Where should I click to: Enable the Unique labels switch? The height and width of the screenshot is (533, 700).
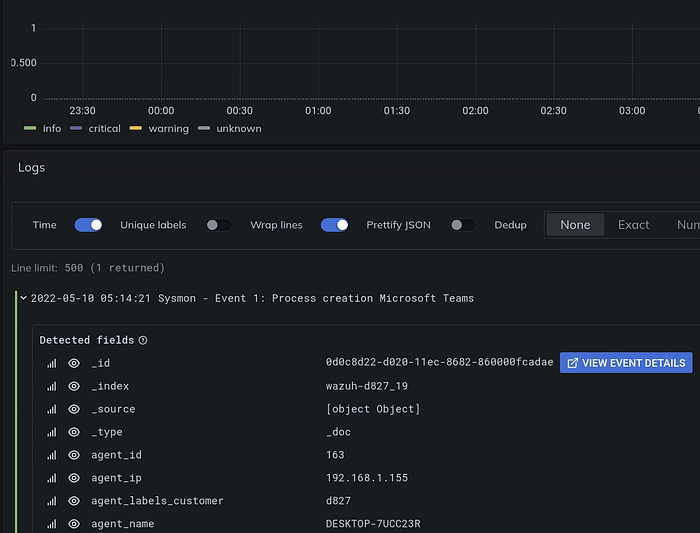218,225
